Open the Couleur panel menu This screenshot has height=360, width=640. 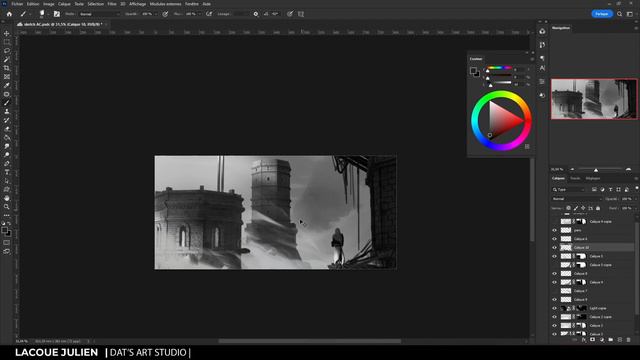click(532, 59)
